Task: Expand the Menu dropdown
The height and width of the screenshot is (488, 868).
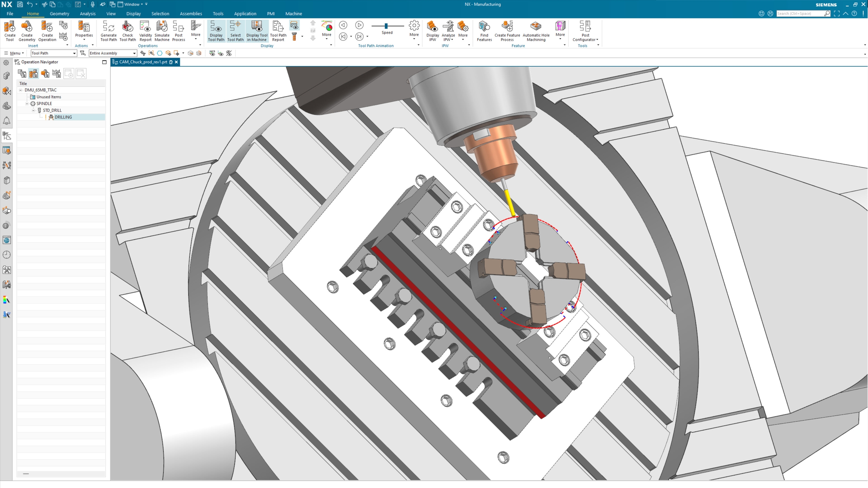Action: [14, 53]
